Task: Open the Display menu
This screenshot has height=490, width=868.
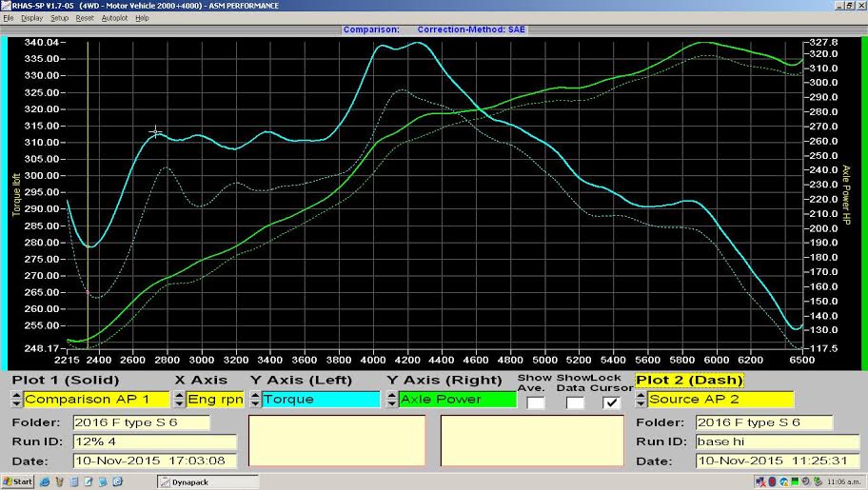Action: click(x=31, y=18)
